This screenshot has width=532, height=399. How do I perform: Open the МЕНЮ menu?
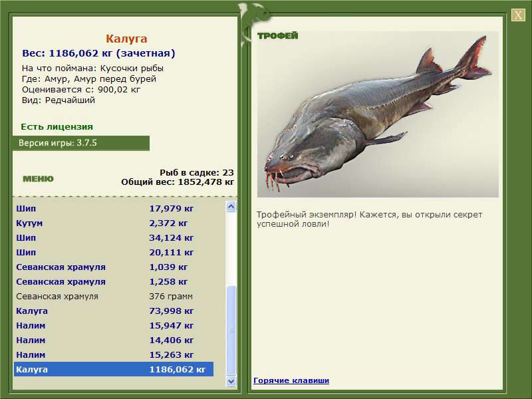(x=38, y=179)
